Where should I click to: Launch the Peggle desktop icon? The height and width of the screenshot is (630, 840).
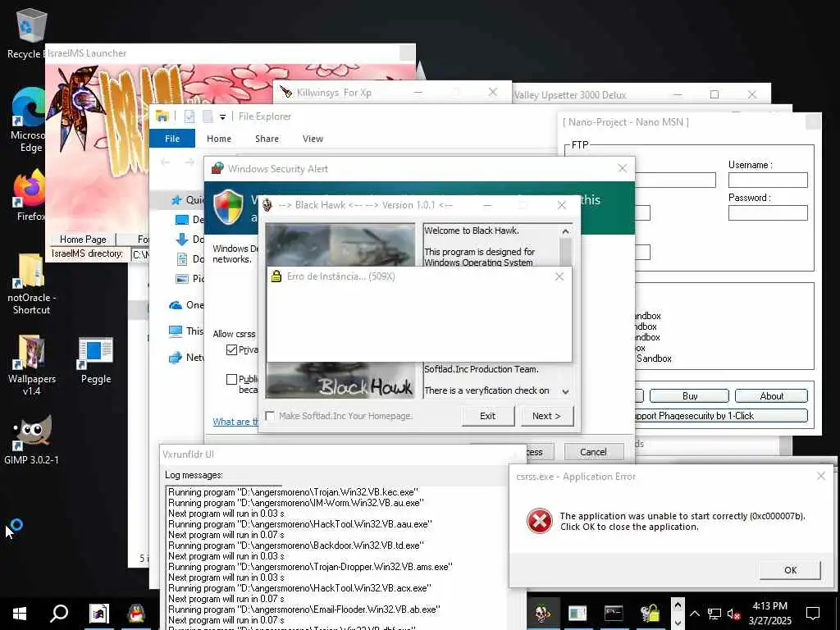[x=95, y=353]
